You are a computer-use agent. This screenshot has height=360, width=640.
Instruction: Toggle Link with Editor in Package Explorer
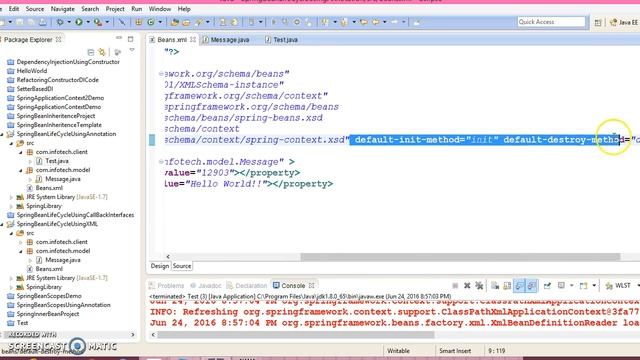pyautogui.click(x=102, y=52)
